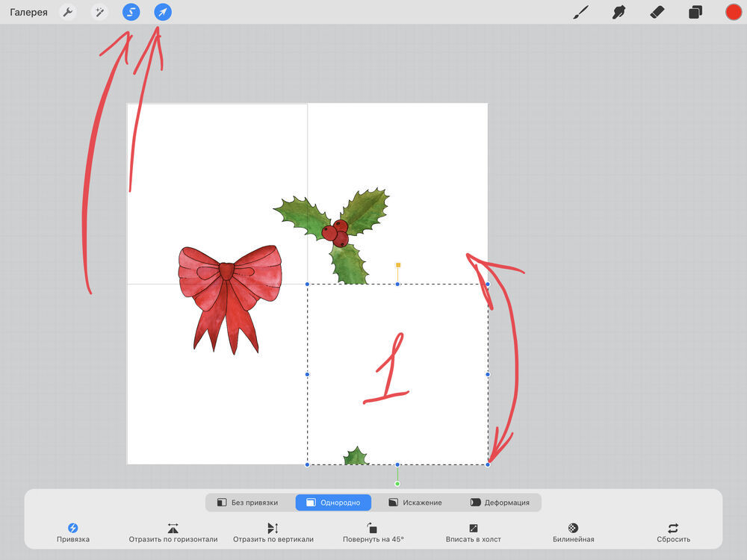Return to Галерея
The height and width of the screenshot is (560, 747).
[x=29, y=13]
